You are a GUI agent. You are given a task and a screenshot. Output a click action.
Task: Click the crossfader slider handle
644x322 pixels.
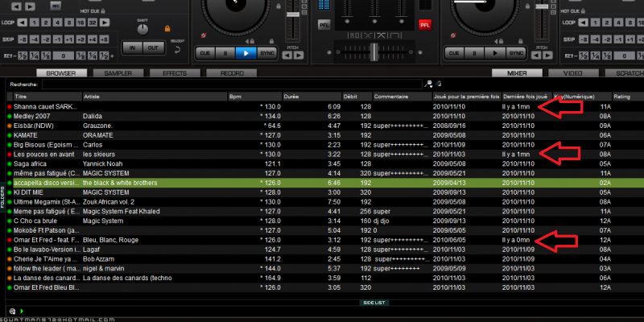click(372, 52)
